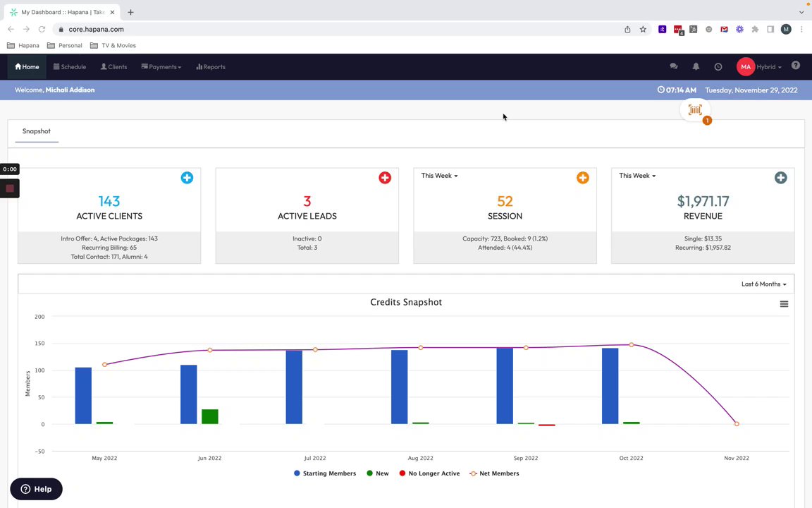Toggle Starting Members series in chart legend
Image resolution: width=812 pixels, height=508 pixels.
(x=325, y=473)
